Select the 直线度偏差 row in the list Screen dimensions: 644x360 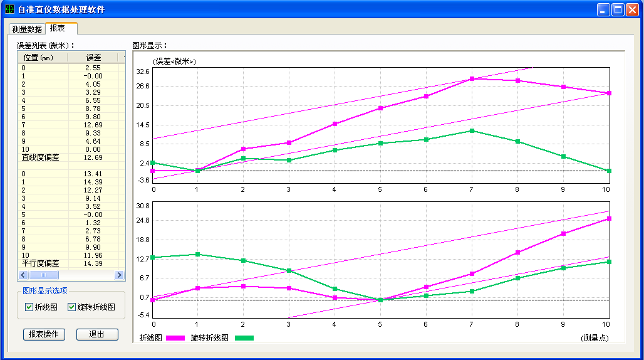(x=41, y=157)
